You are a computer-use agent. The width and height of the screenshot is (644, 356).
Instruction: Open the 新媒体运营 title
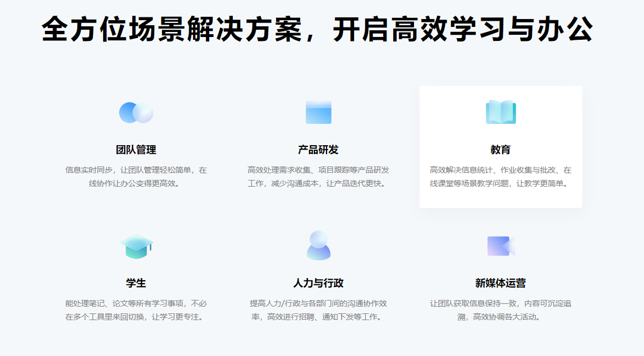point(500,283)
